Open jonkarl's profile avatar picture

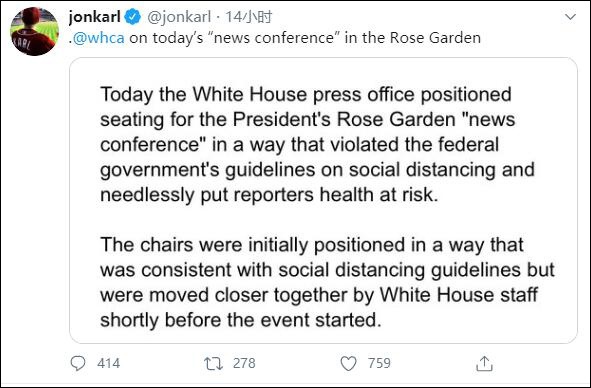coord(34,32)
